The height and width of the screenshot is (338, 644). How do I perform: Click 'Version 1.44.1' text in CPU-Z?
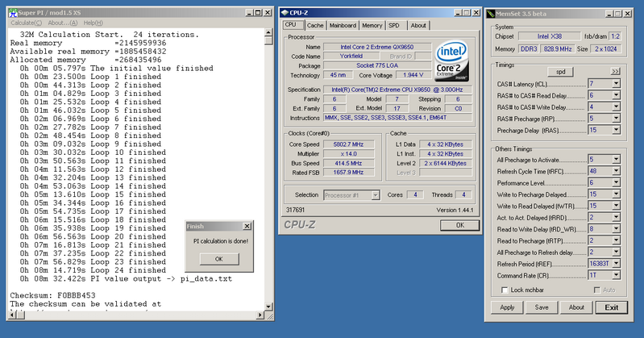[x=455, y=210]
